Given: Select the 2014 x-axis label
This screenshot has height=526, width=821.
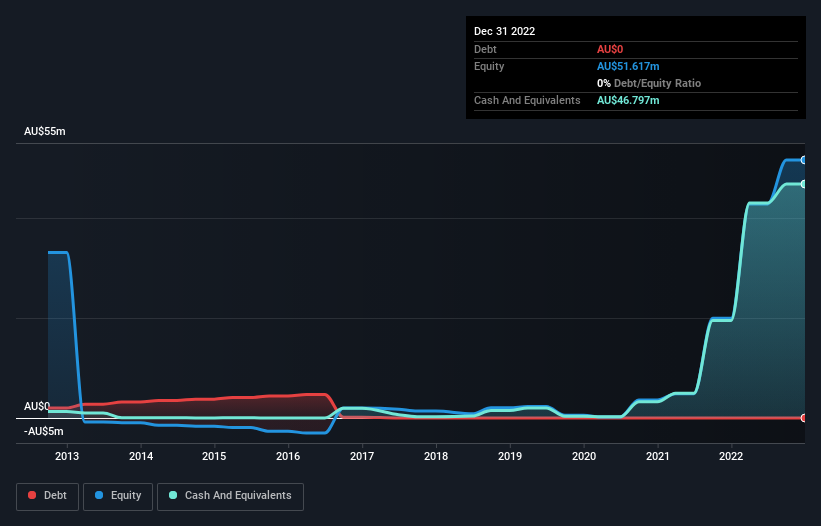Looking at the screenshot, I should click(141, 456).
